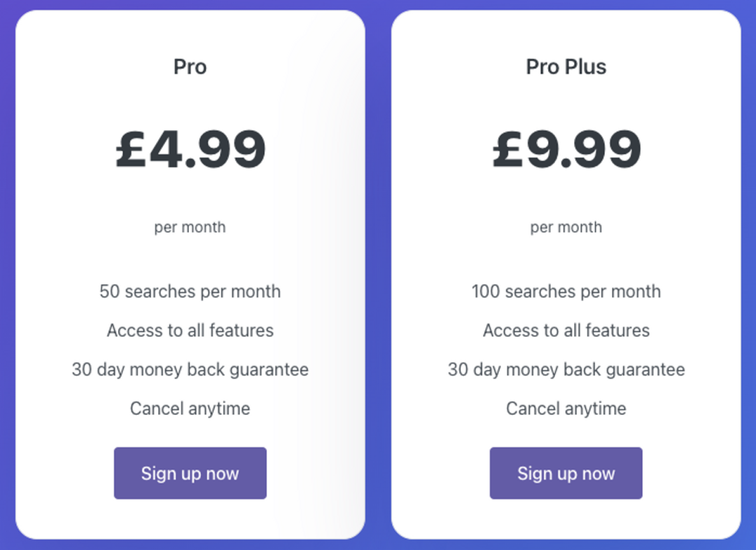756x550 pixels.
Task: Select the Pro Plus plan heading
Action: (566, 67)
